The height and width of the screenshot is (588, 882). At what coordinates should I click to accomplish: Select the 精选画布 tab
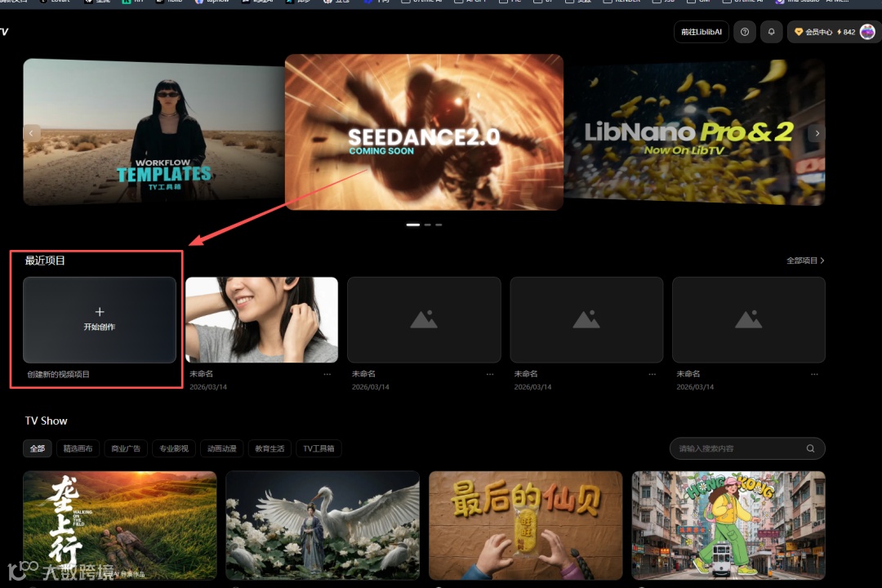[78, 448]
